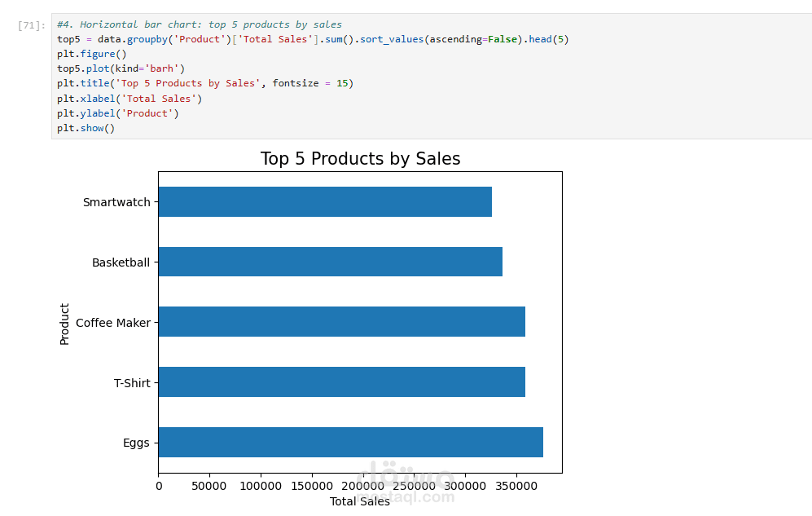812x516 pixels.
Task: Click the Eggs blue bar
Action: pos(350,442)
